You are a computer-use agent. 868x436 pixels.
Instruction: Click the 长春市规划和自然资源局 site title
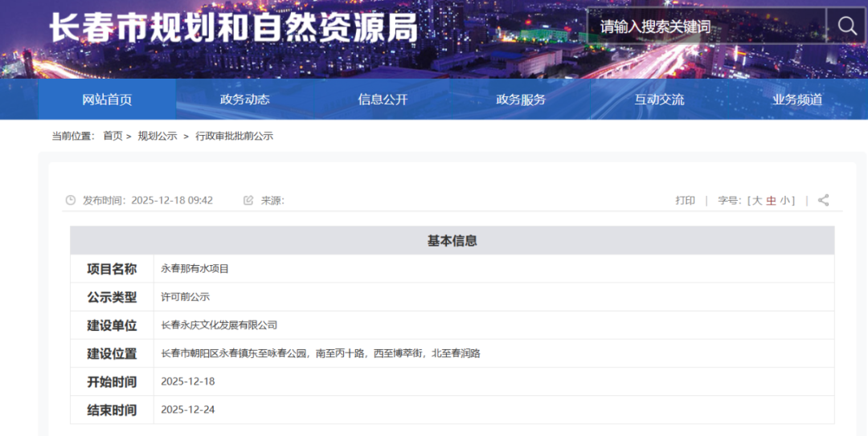click(233, 28)
